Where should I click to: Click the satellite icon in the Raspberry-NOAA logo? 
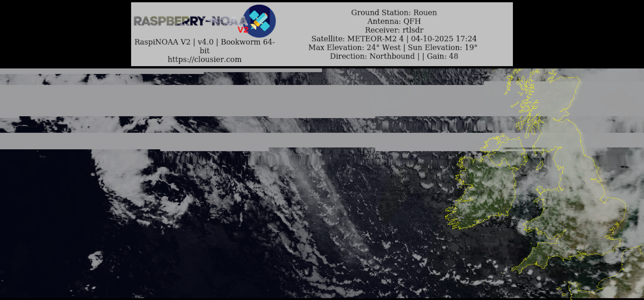pos(259,21)
